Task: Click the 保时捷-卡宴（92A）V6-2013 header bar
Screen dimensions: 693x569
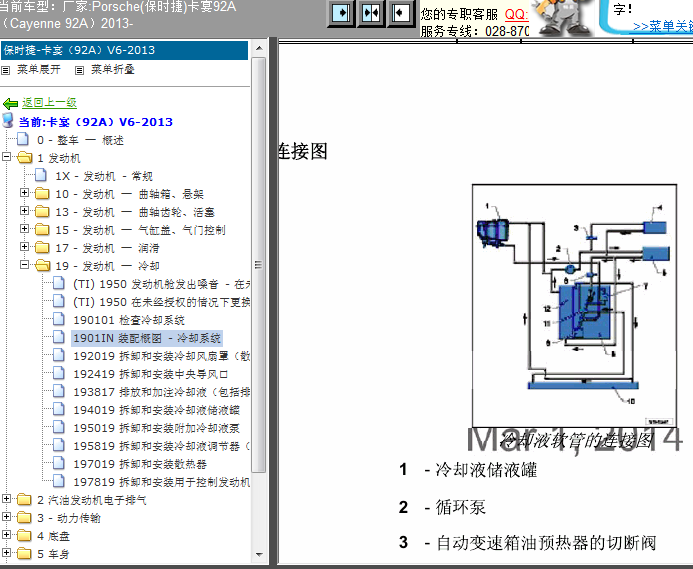Action: (124, 50)
